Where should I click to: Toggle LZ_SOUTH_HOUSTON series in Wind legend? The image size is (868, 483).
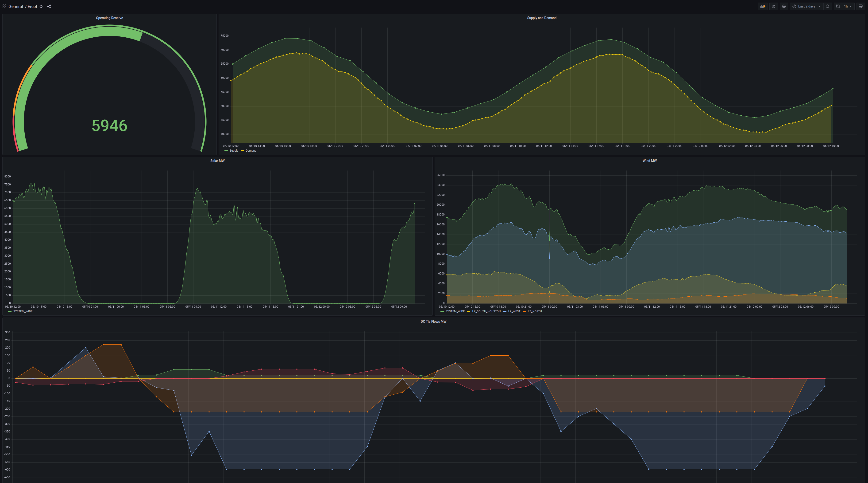click(x=486, y=311)
